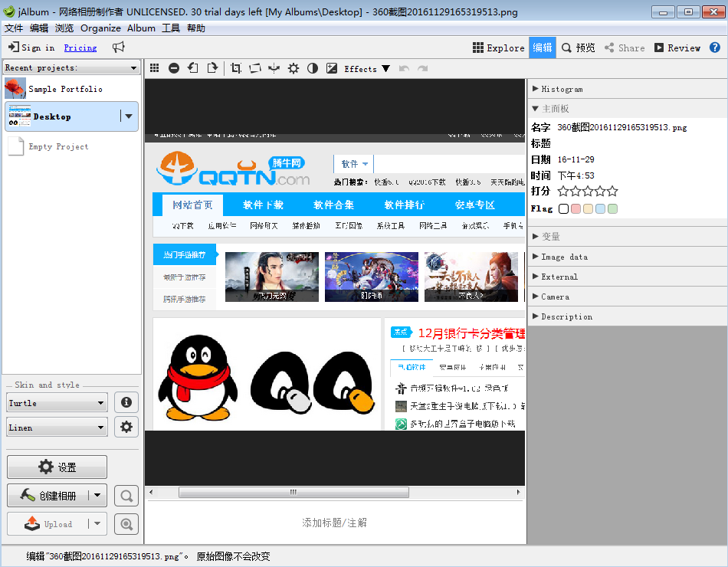Open the Turtle skin dropdown
728x567 pixels.
[57, 402]
